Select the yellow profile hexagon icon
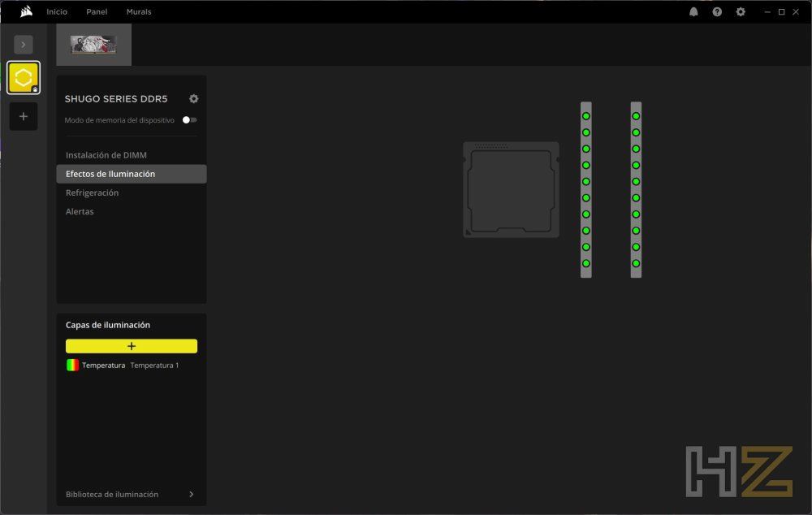Screen dimensions: 812x515 24,78
